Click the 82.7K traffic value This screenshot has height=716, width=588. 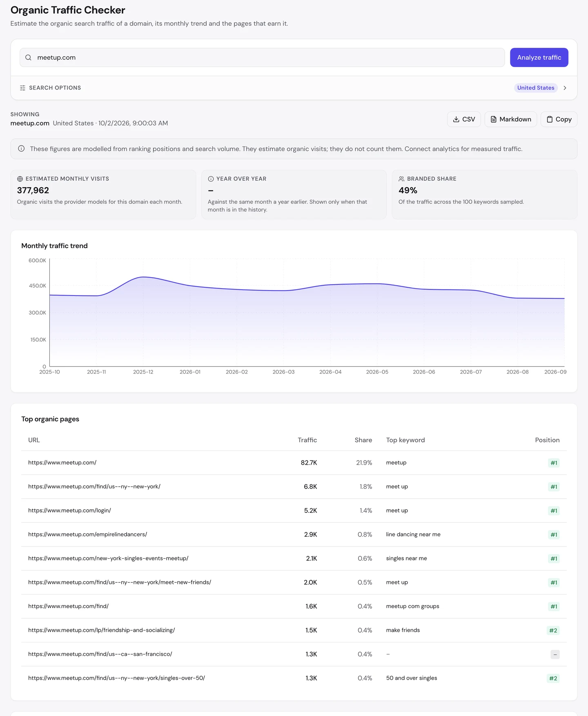tap(309, 463)
